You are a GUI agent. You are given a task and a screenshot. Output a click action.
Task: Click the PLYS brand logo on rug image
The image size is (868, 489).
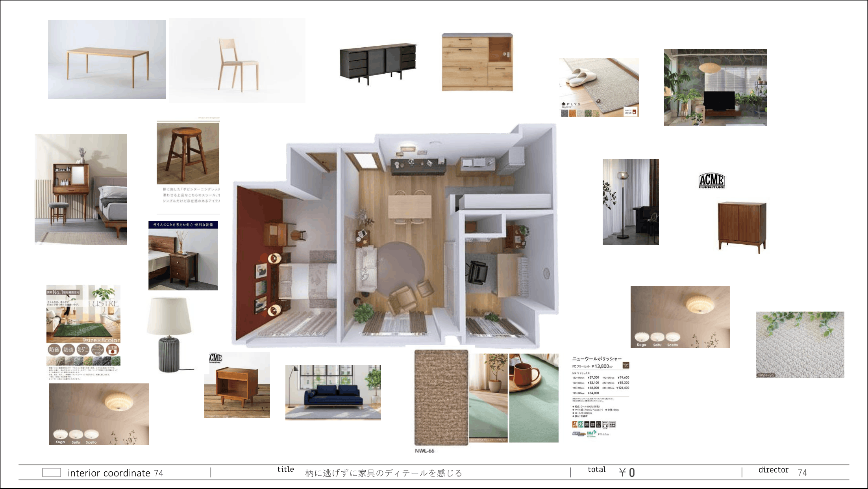571,104
